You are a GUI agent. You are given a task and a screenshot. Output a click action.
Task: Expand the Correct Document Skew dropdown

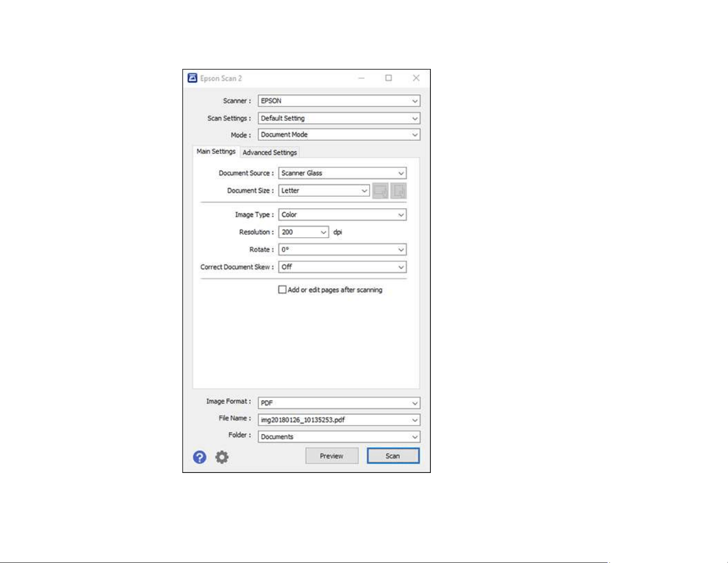tap(342, 267)
